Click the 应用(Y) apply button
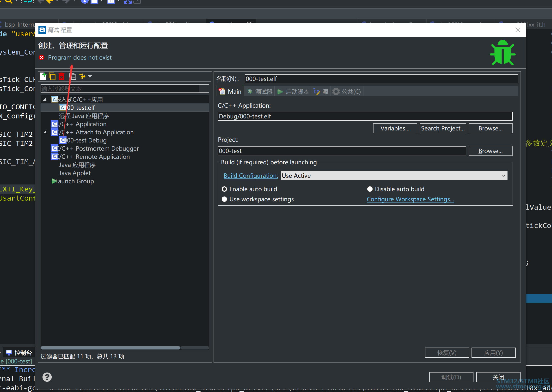This screenshot has width=552, height=392. click(493, 353)
